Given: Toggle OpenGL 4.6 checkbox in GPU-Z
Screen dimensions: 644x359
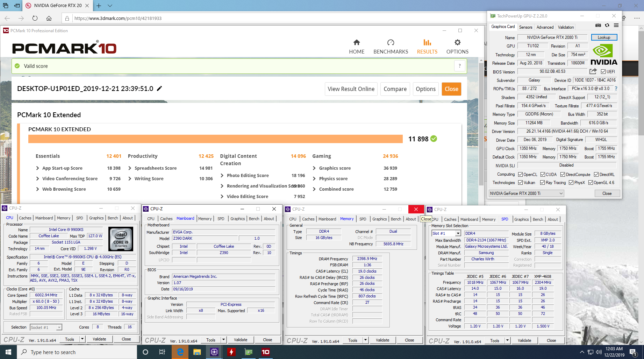Looking at the screenshot, I should tap(591, 183).
